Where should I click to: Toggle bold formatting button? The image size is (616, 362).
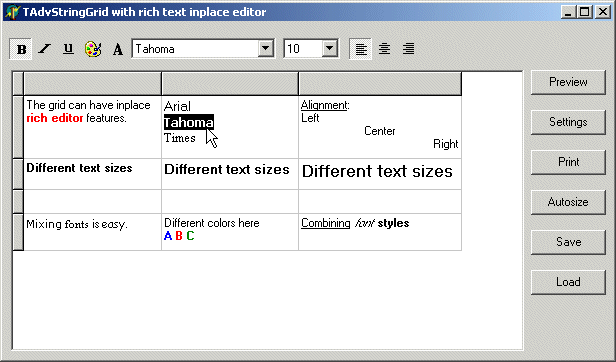tap(21, 49)
